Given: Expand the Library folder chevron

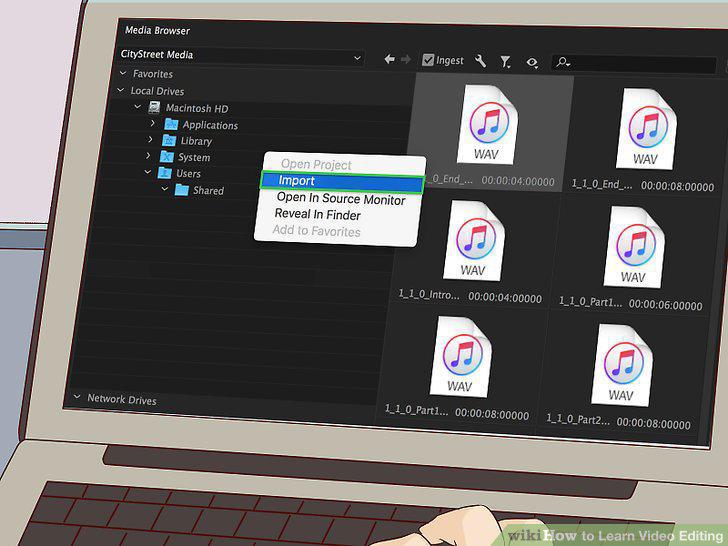Looking at the screenshot, I should pyautogui.click(x=150, y=139).
